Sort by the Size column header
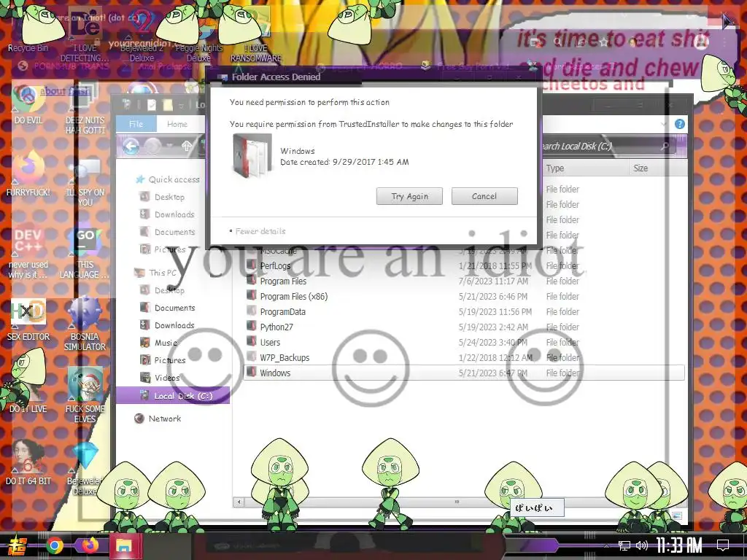 [657, 168]
